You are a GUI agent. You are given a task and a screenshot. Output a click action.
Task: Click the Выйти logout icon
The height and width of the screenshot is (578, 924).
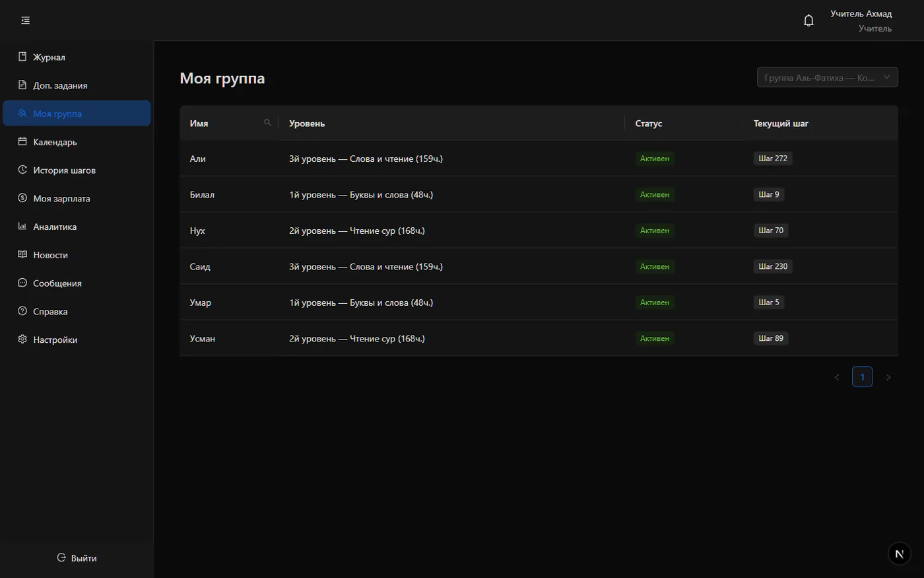tap(61, 558)
